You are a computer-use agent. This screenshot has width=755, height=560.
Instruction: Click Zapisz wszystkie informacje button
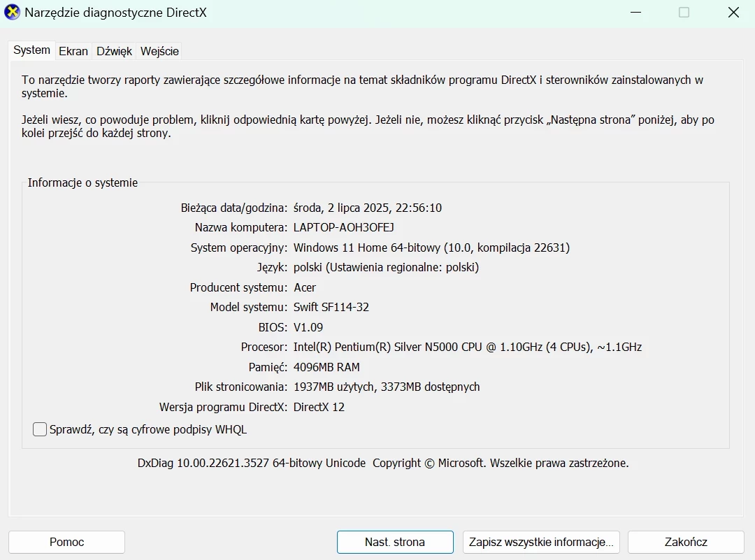click(x=539, y=542)
